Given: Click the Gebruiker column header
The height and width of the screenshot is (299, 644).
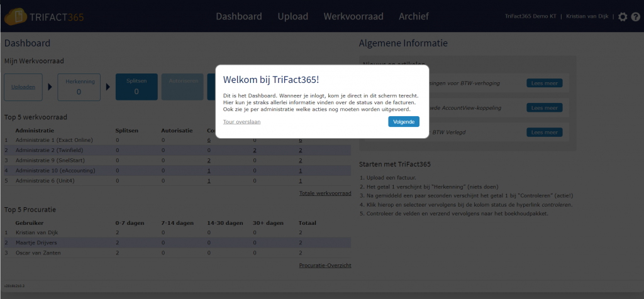Looking at the screenshot, I should point(29,223).
